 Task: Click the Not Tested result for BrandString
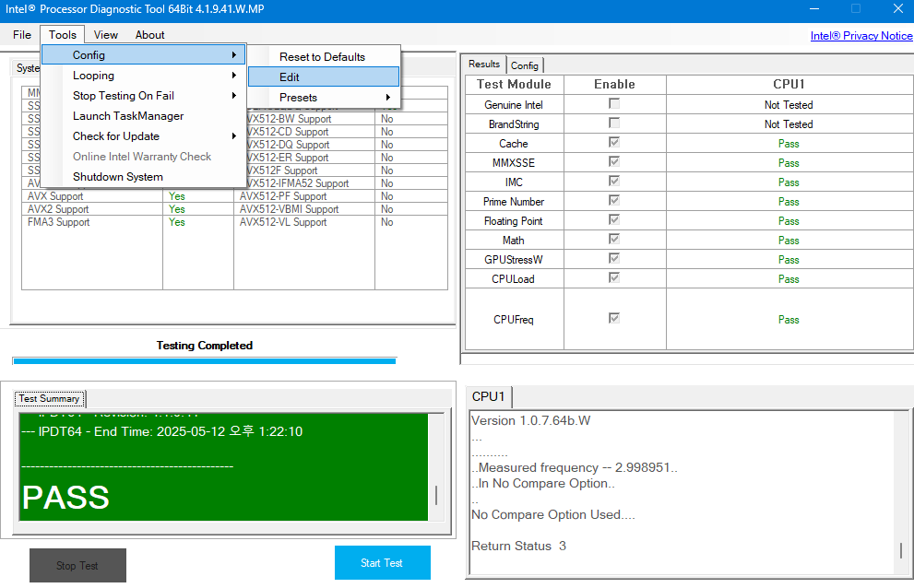click(x=789, y=124)
